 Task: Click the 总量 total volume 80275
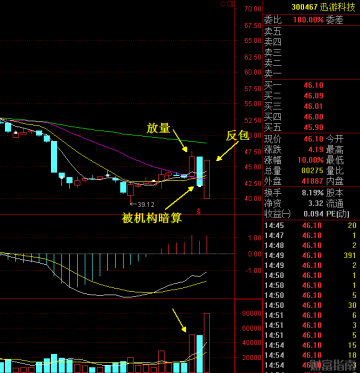tap(312, 171)
